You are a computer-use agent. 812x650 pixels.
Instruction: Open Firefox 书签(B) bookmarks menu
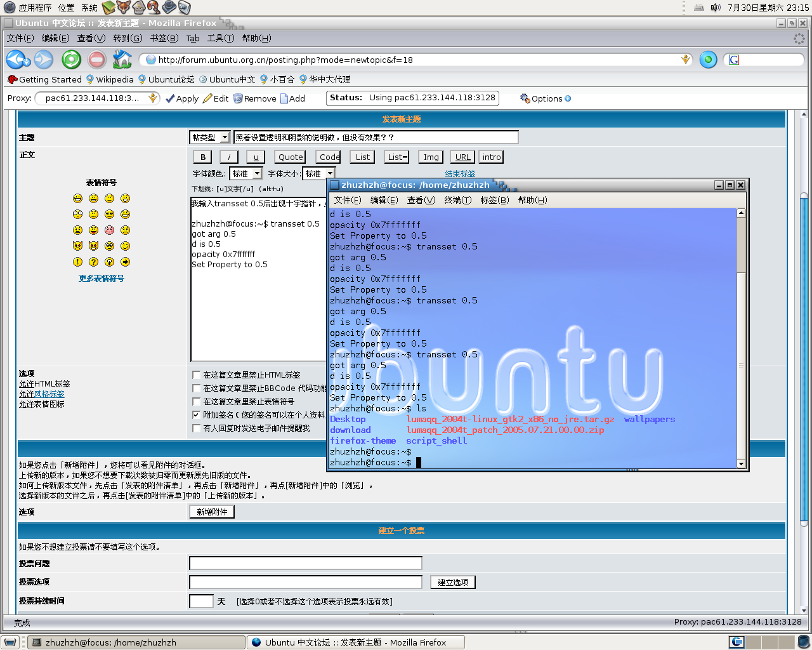point(164,38)
